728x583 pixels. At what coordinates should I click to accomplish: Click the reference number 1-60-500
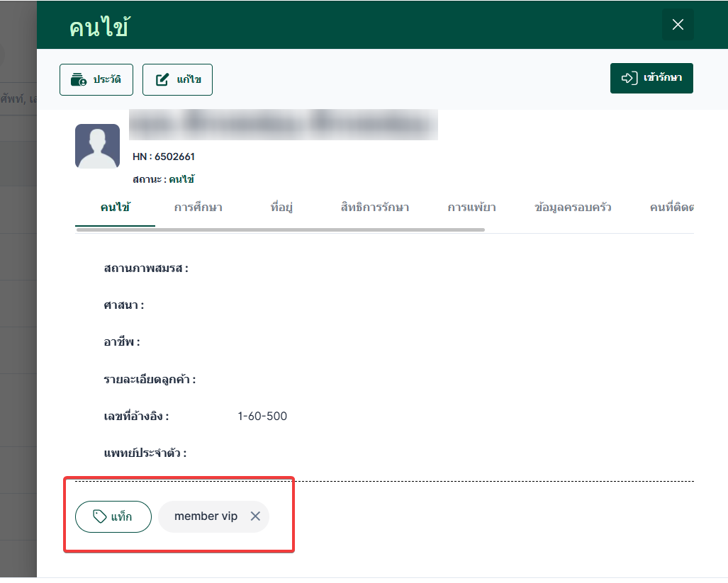[x=262, y=416]
